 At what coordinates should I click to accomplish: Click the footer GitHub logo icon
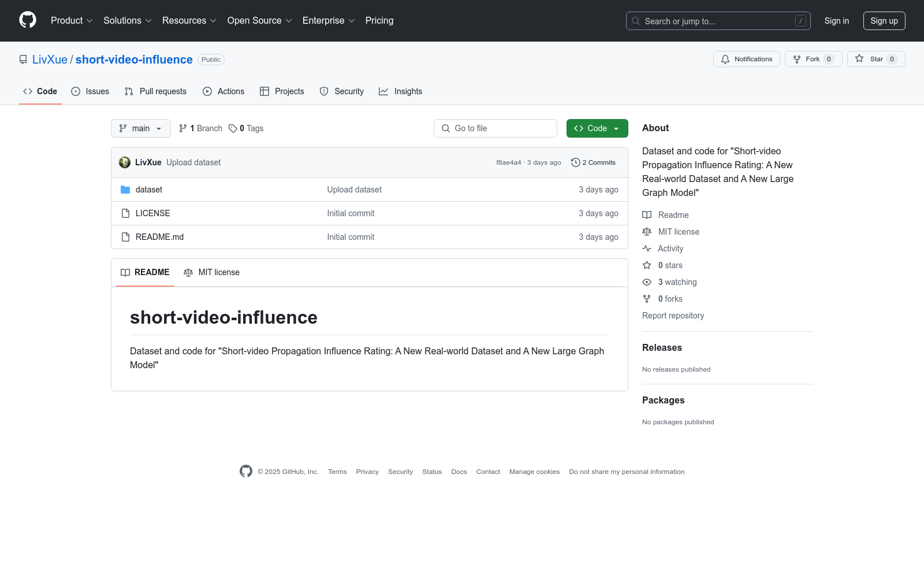tap(246, 471)
